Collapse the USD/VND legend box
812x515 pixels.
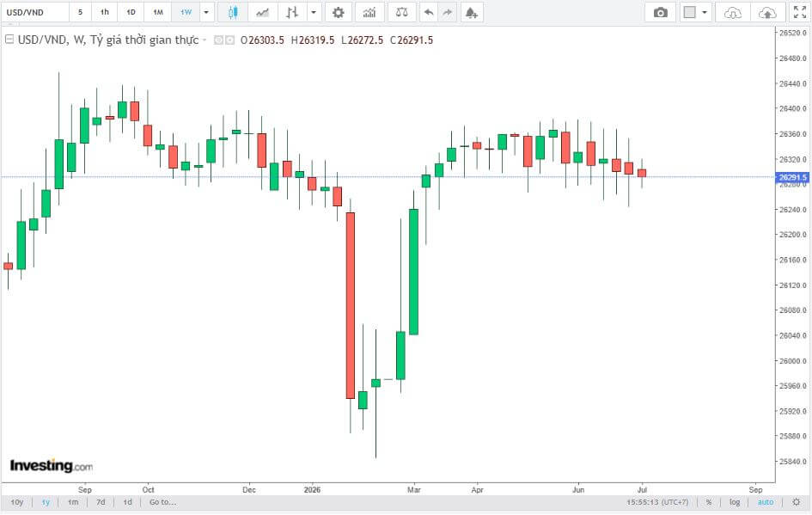coord(9,40)
